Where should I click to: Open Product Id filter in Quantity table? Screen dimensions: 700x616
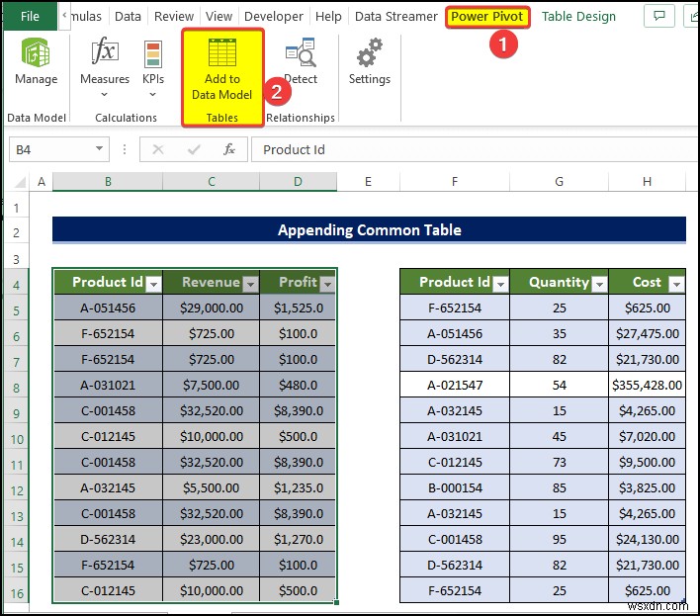(501, 284)
